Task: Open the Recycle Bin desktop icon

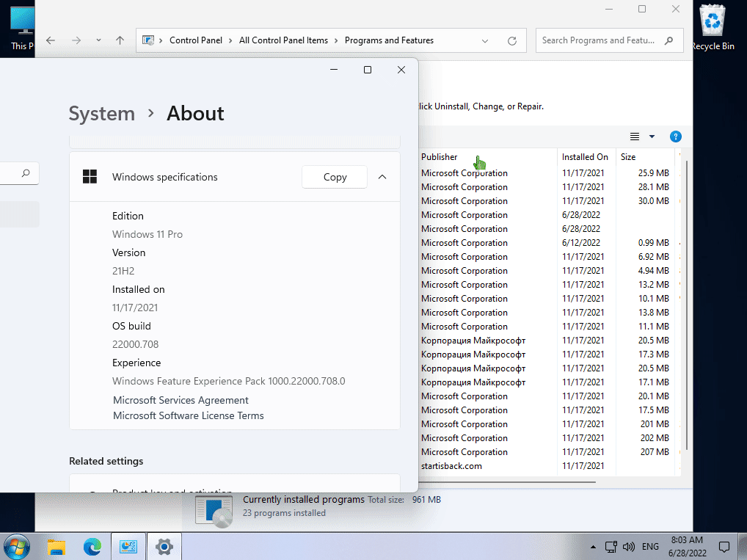Action: (x=713, y=26)
